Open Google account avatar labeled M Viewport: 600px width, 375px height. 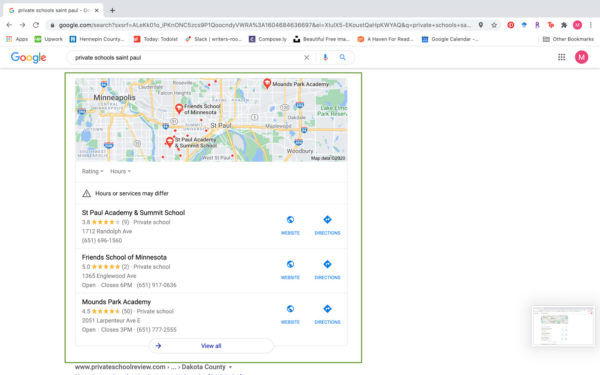(581, 57)
